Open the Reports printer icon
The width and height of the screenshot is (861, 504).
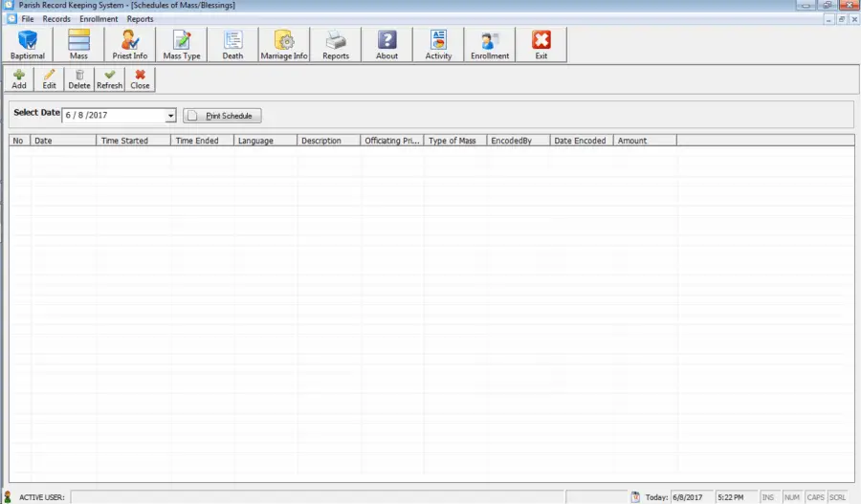coord(336,44)
